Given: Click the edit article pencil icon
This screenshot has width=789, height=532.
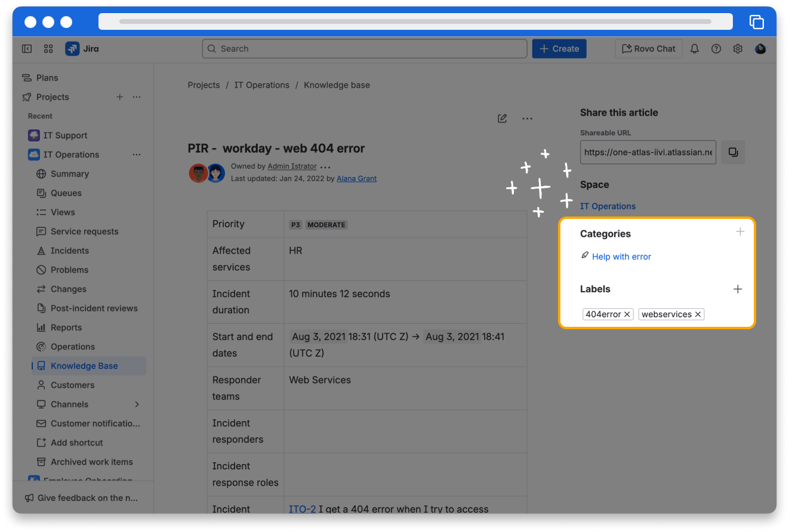Looking at the screenshot, I should [503, 119].
